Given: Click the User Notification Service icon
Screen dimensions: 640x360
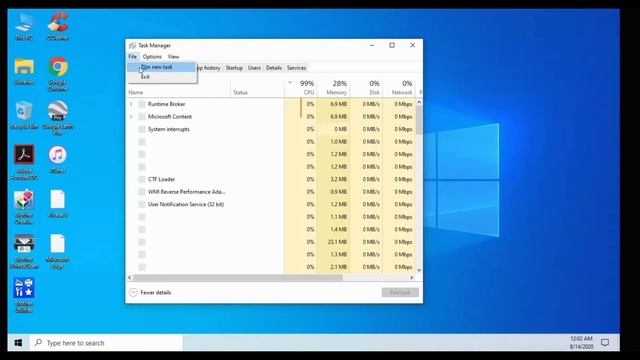Looking at the screenshot, I should pyautogui.click(x=142, y=204).
